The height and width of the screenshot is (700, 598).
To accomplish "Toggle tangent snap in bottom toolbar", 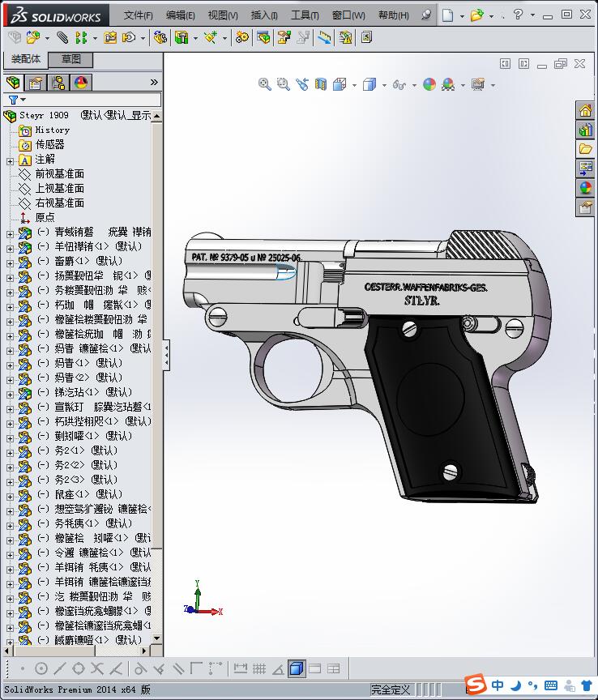I will 140,668.
